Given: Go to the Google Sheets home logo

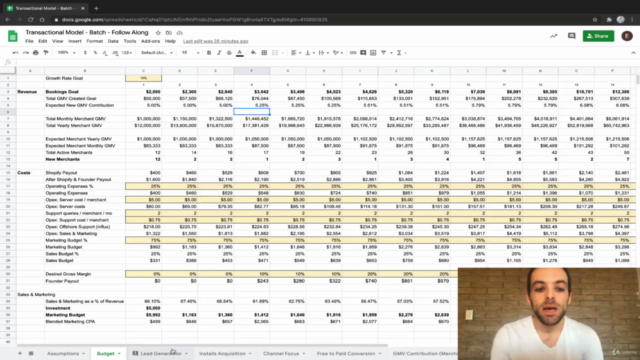Looking at the screenshot, I should [x=13, y=36].
